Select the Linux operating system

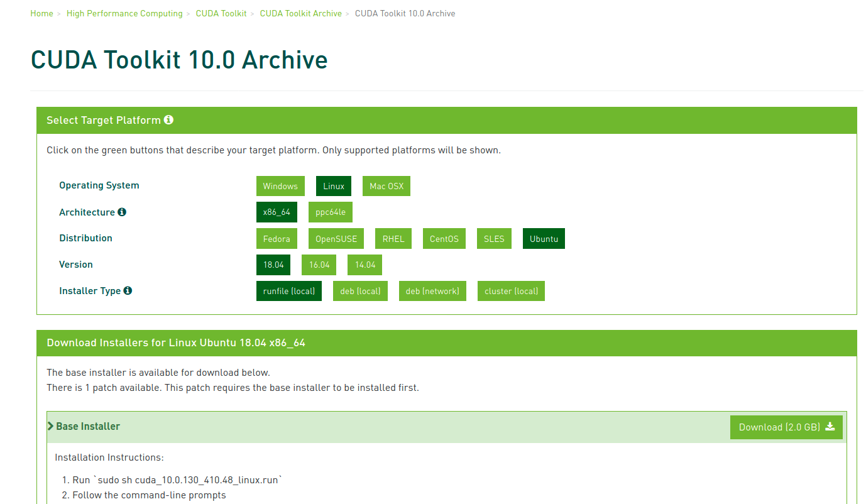pos(334,186)
